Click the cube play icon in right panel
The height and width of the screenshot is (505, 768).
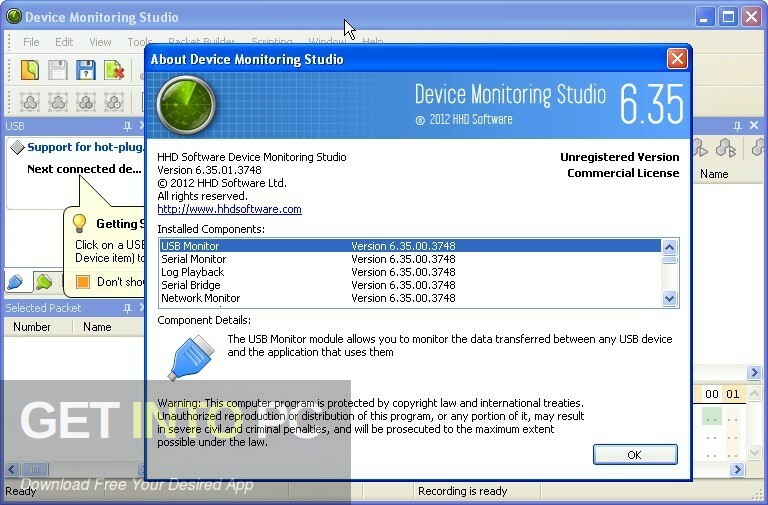699,147
